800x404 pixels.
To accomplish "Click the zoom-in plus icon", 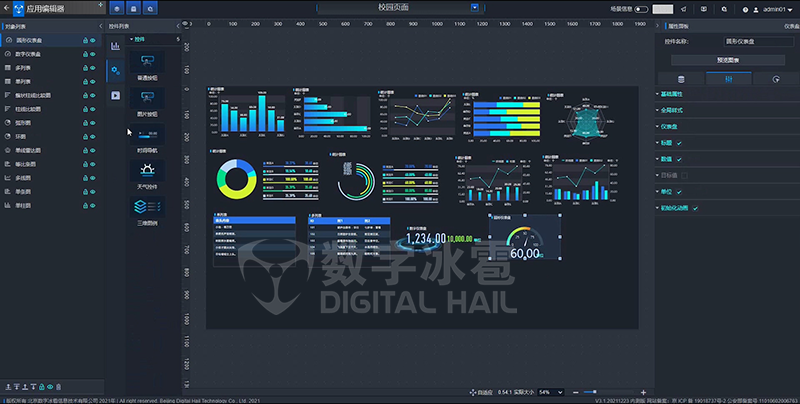I will tap(643, 392).
